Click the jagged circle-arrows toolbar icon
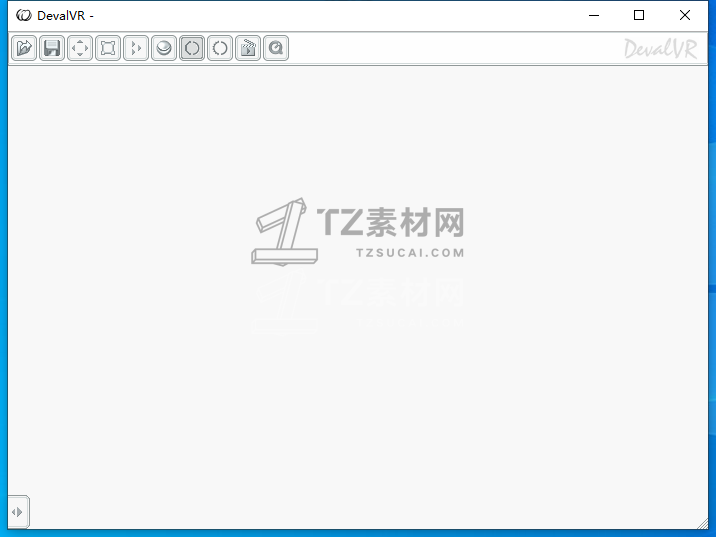This screenshot has height=537, width=716. [x=220, y=48]
